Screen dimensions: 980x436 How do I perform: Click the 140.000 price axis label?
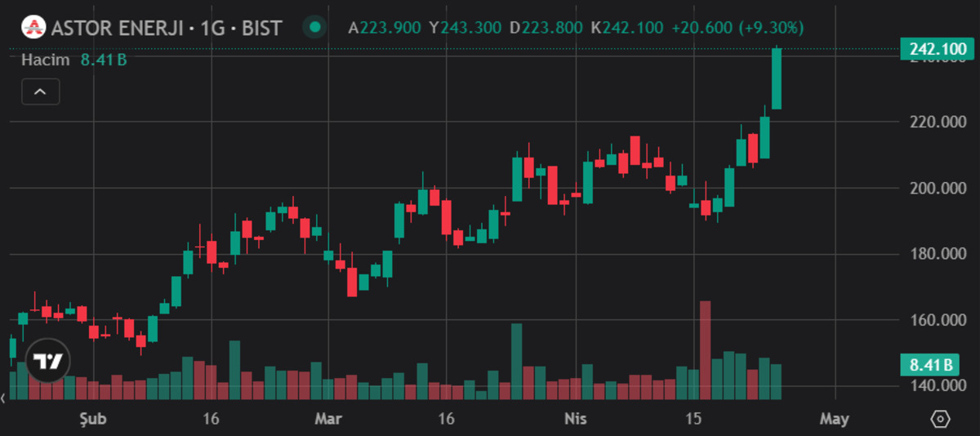pos(937,386)
